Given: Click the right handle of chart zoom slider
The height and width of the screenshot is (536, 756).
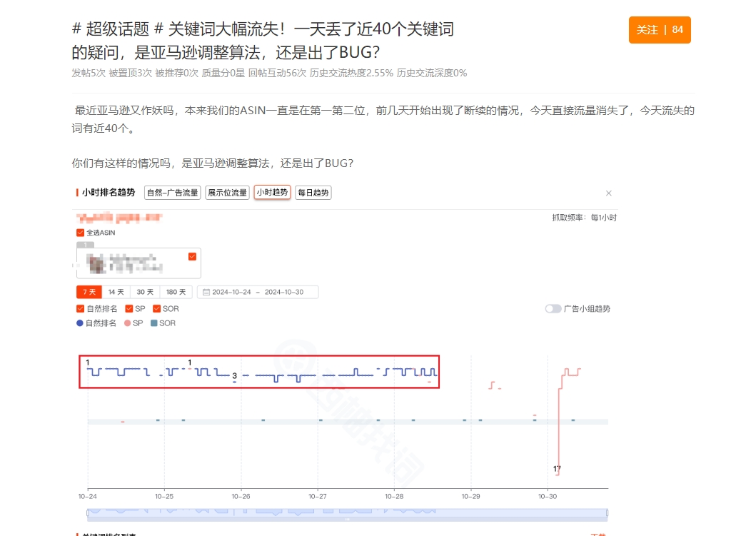Looking at the screenshot, I should (607, 513).
